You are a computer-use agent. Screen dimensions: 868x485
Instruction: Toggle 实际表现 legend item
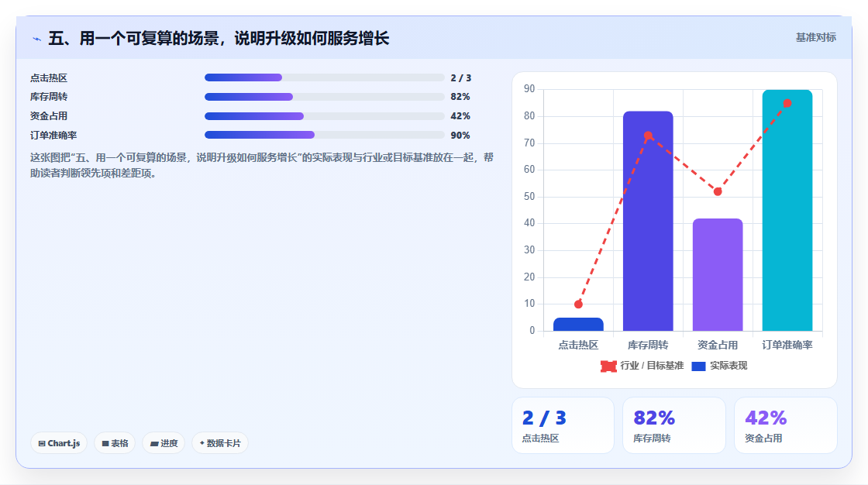tap(720, 366)
